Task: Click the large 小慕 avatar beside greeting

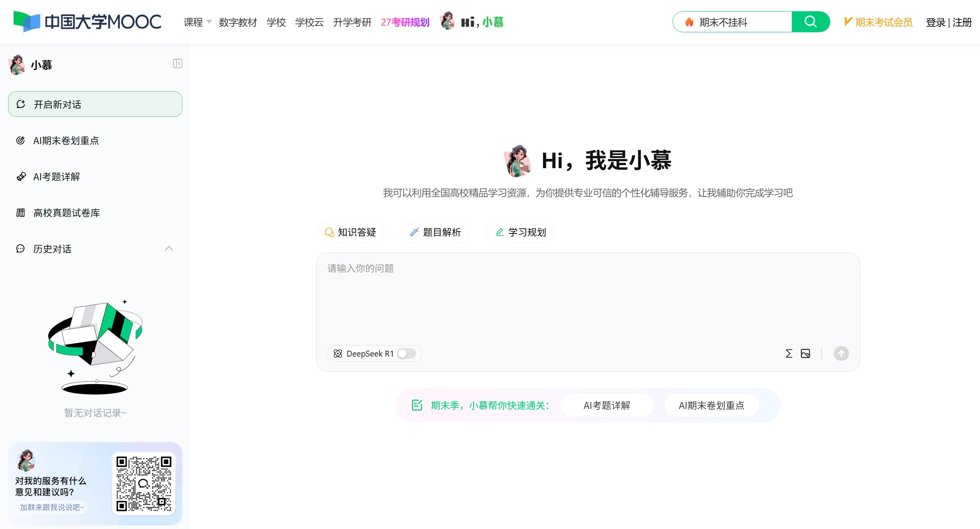Action: point(518,161)
